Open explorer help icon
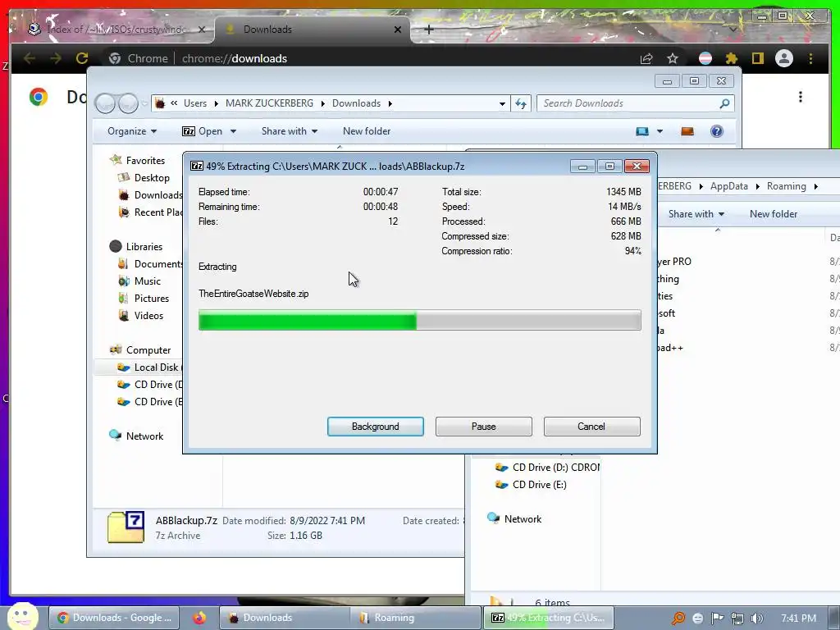The height and width of the screenshot is (630, 840). click(x=716, y=131)
